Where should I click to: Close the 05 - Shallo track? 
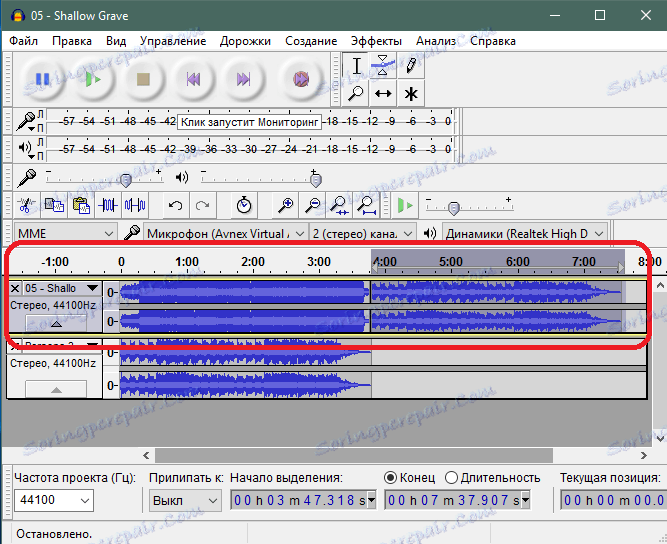(15, 288)
